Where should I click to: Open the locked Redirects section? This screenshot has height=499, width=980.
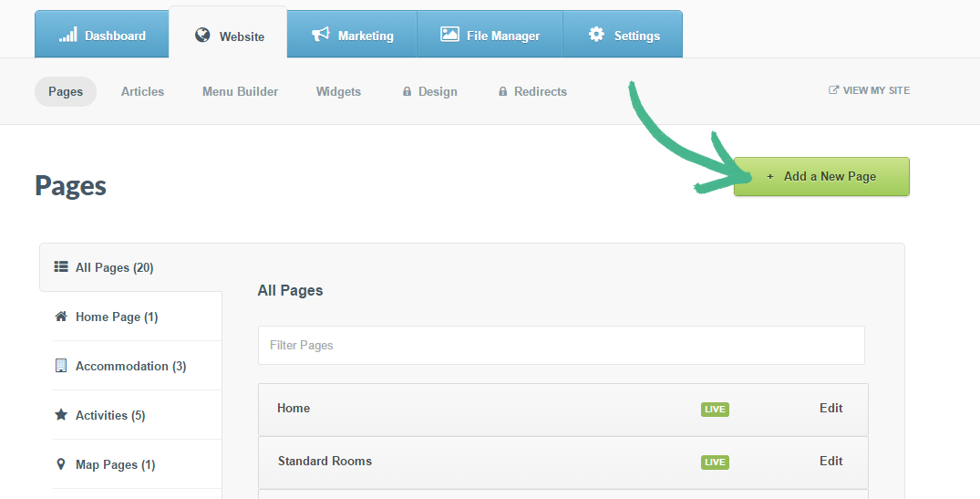click(x=532, y=91)
